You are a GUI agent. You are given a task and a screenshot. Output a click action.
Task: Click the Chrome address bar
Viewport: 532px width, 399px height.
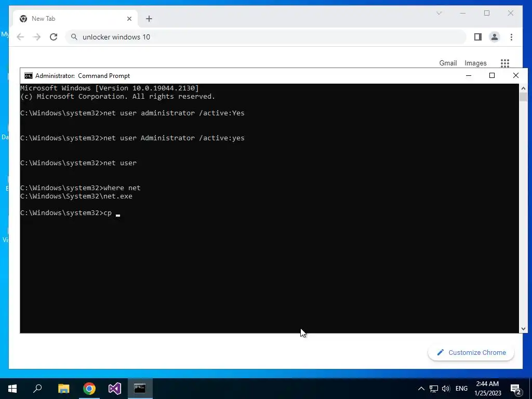pyautogui.click(x=266, y=37)
